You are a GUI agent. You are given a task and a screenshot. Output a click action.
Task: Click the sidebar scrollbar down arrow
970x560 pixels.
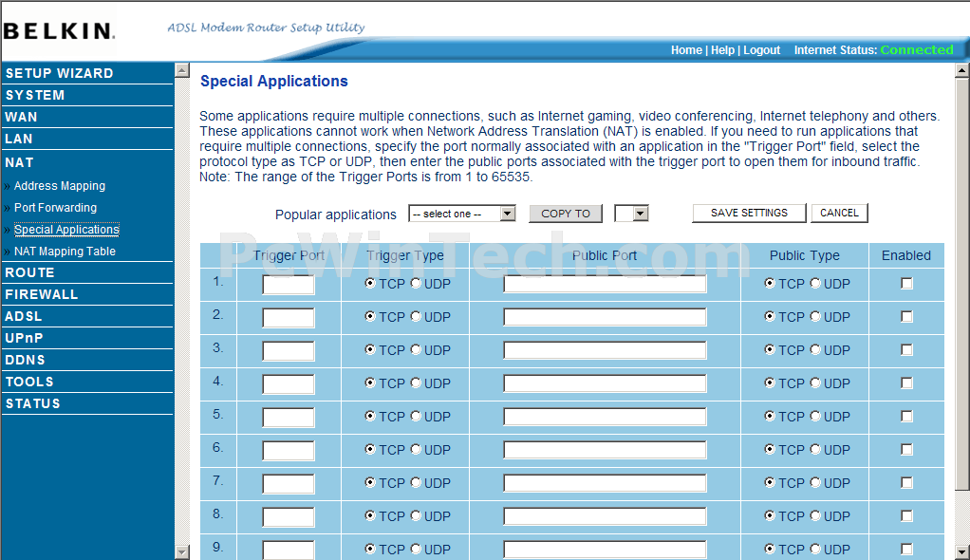pos(182,552)
